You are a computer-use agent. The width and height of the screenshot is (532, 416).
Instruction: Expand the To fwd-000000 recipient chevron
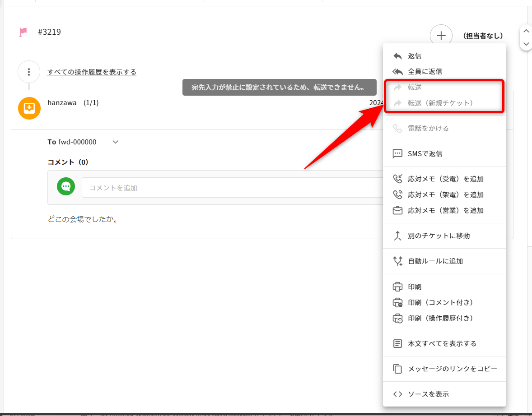point(116,142)
